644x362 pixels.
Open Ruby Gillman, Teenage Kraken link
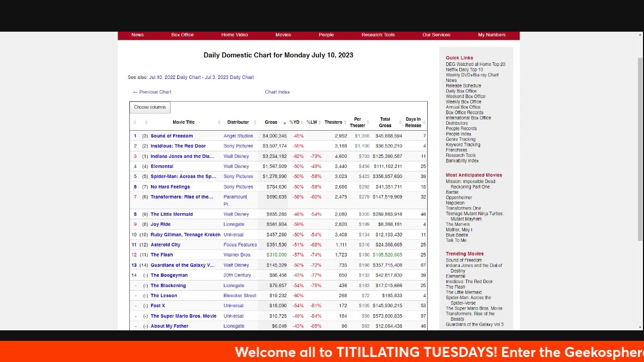point(185,235)
